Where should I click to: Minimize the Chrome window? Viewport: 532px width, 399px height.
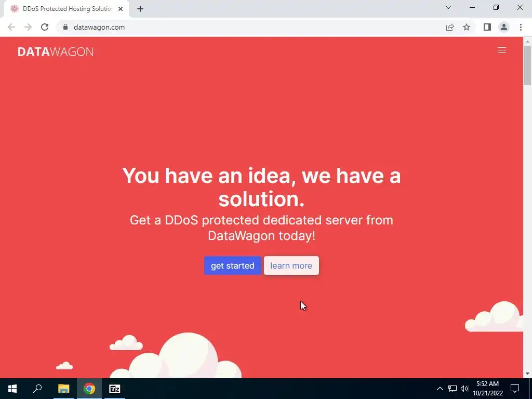pyautogui.click(x=472, y=7)
